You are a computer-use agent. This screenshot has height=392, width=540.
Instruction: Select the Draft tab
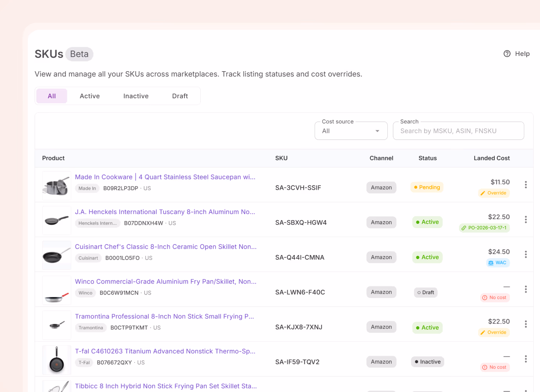[x=180, y=96]
